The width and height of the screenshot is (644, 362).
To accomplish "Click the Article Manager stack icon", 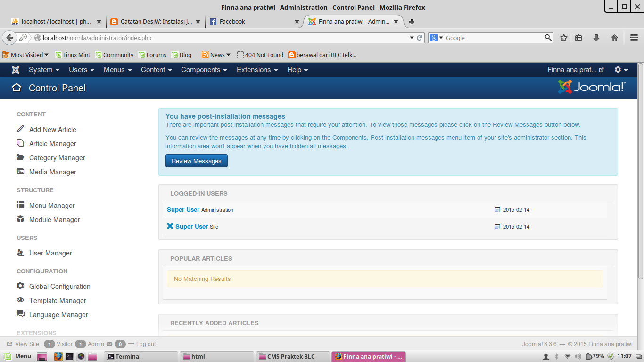I will point(20,143).
